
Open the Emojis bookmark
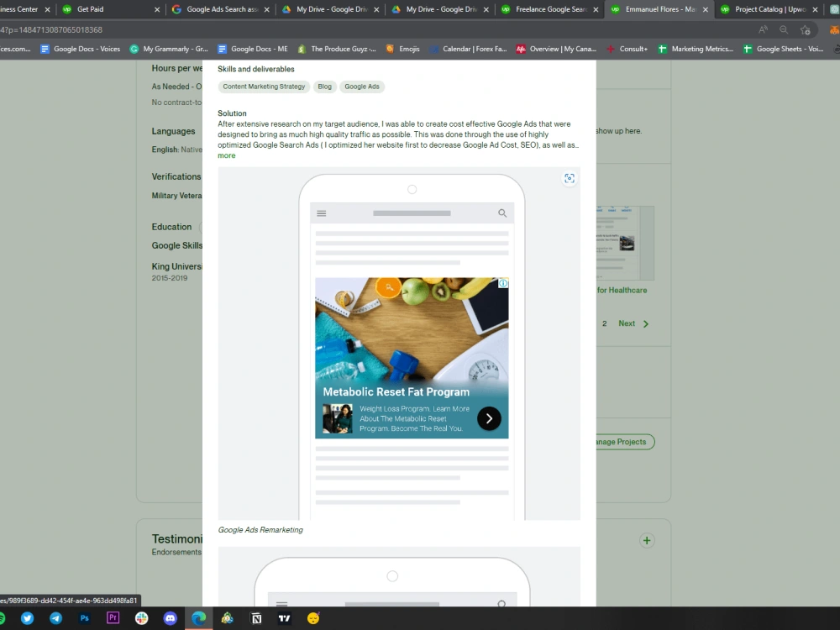pyautogui.click(x=403, y=49)
